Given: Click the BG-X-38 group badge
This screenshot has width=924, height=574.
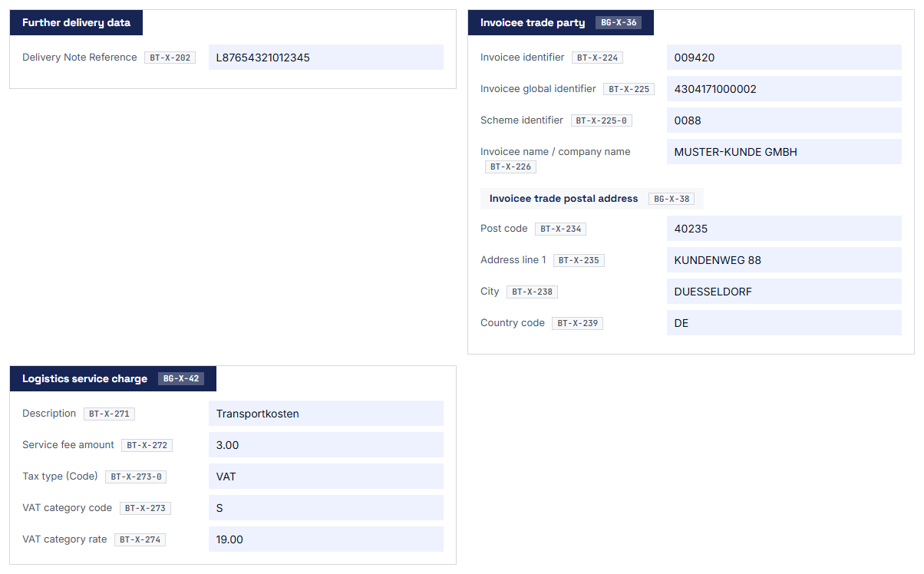Looking at the screenshot, I should click(672, 199).
